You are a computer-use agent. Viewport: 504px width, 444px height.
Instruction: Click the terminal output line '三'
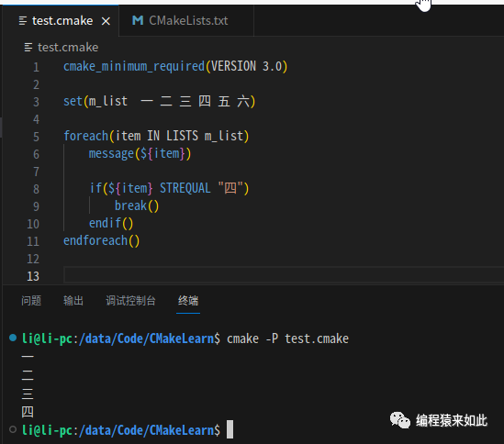pyautogui.click(x=28, y=394)
